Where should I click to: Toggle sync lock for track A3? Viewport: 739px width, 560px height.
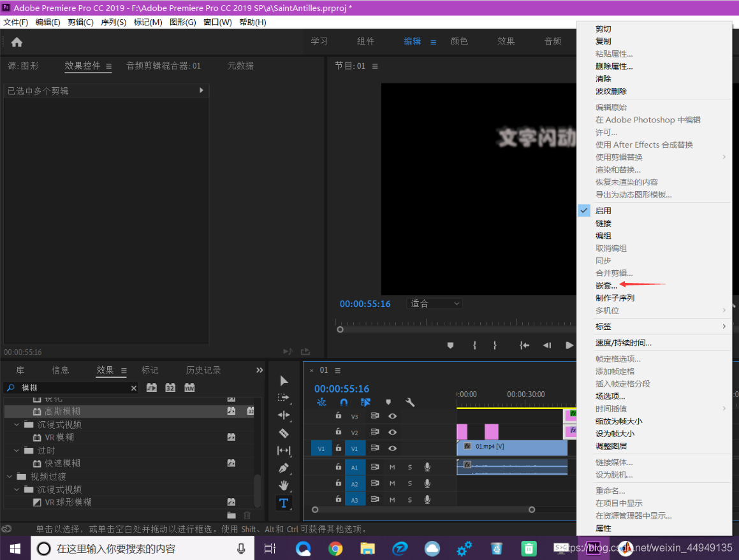pos(375,499)
